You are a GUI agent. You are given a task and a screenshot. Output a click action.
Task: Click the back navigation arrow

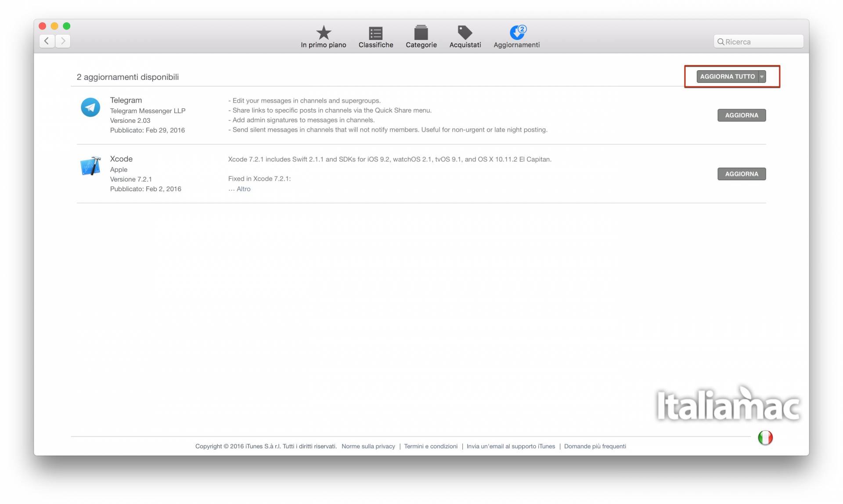click(x=47, y=41)
